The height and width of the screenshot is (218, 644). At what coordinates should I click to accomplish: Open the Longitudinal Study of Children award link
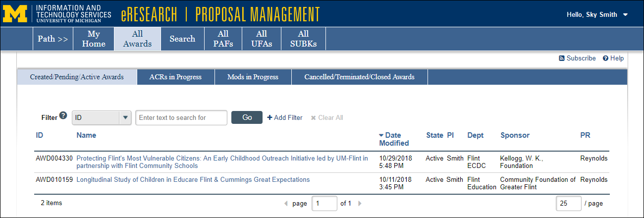[x=193, y=180]
